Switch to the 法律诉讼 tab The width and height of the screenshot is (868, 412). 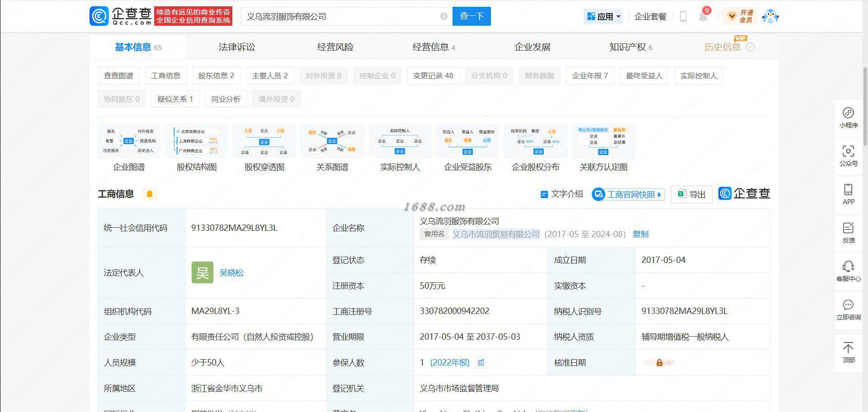pos(236,47)
